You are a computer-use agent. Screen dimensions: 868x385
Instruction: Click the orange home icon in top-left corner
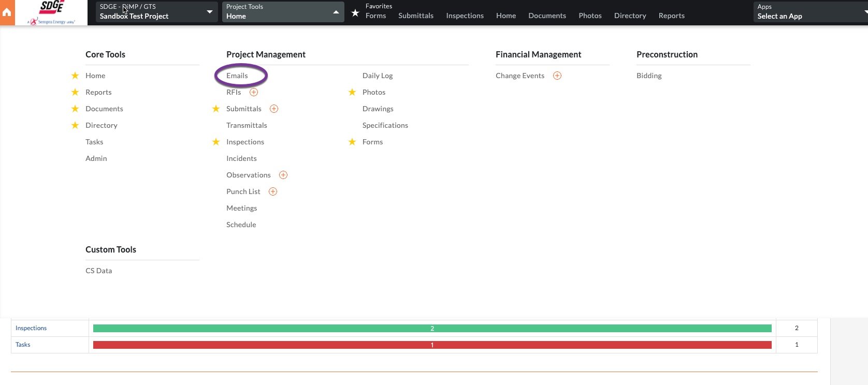pyautogui.click(x=7, y=12)
